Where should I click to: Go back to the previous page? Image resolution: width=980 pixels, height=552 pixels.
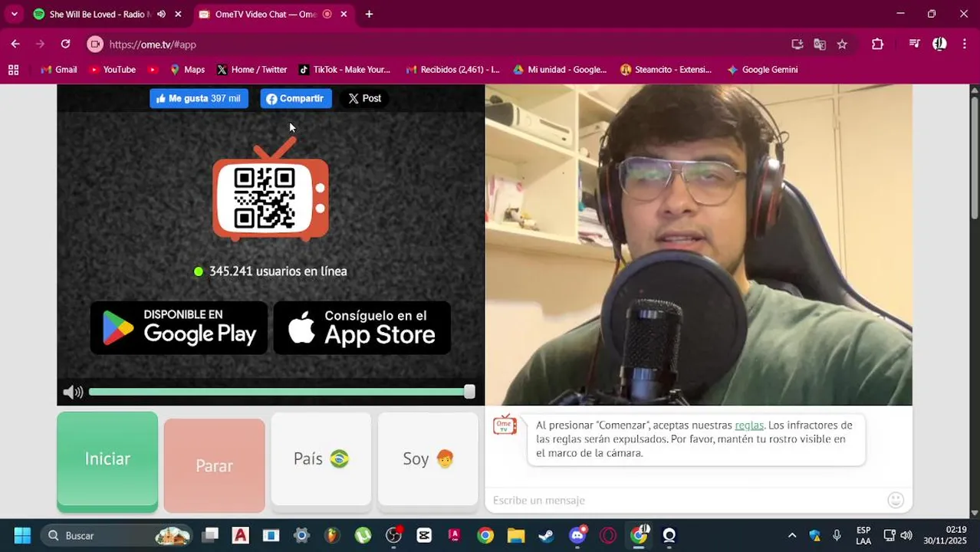[x=15, y=44]
